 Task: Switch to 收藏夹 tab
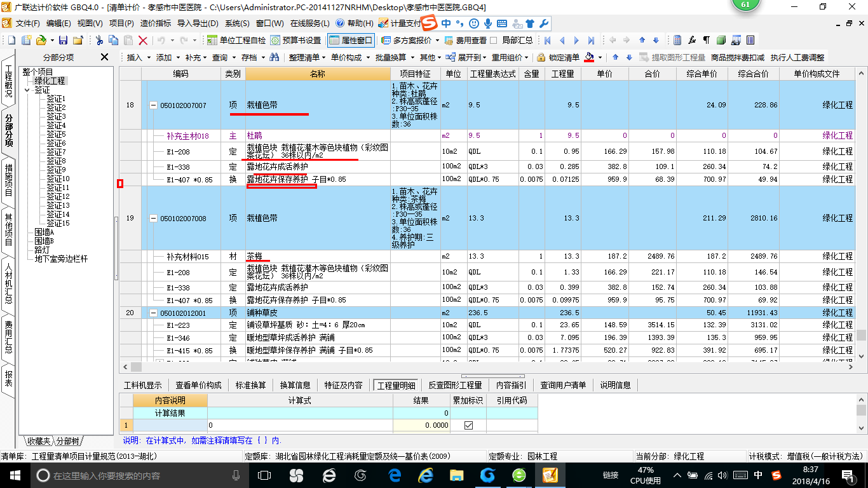(x=37, y=441)
